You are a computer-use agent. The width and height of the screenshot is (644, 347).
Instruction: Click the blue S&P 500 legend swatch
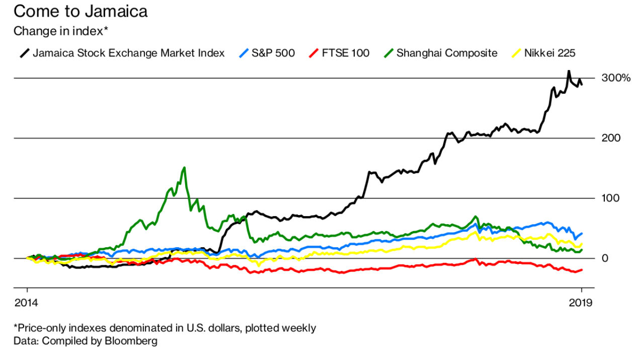(x=245, y=53)
